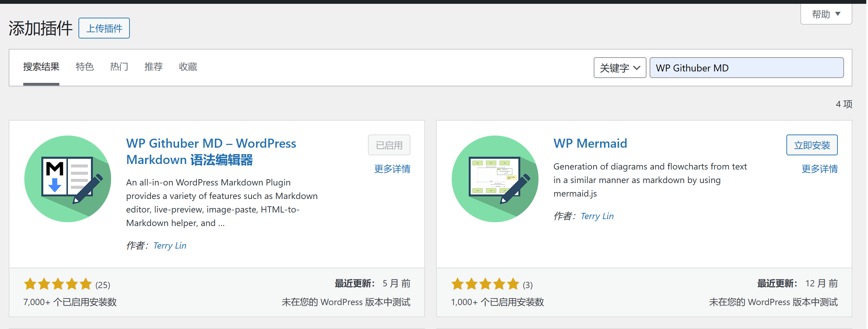868x329 pixels.
Task: Click the 1,000+ 个已启用安装数 text
Action: click(497, 302)
